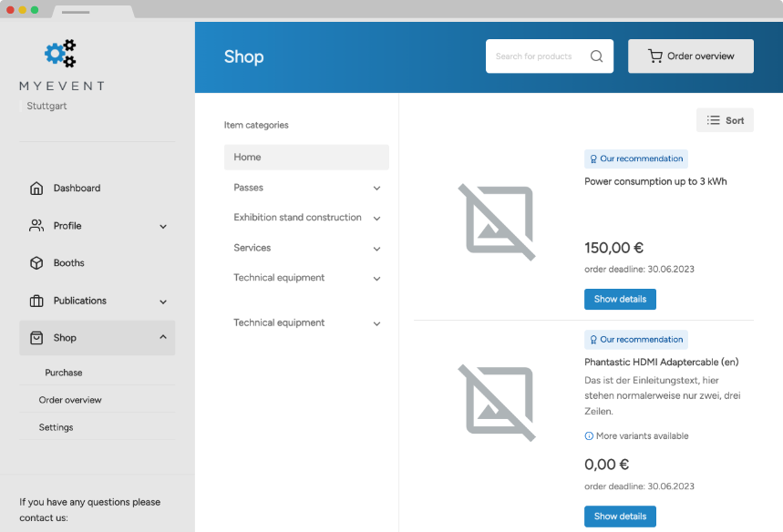Click Power consumption up to 3 kWh title

pos(655,181)
